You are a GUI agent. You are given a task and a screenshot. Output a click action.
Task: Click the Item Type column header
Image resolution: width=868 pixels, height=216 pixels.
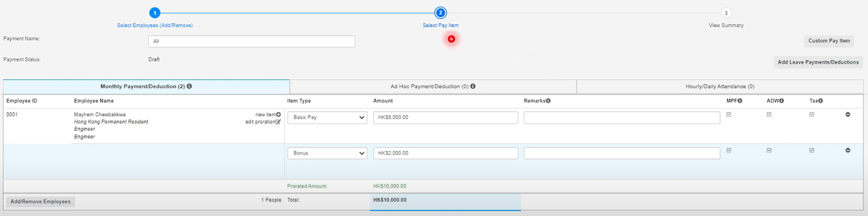[x=299, y=101]
